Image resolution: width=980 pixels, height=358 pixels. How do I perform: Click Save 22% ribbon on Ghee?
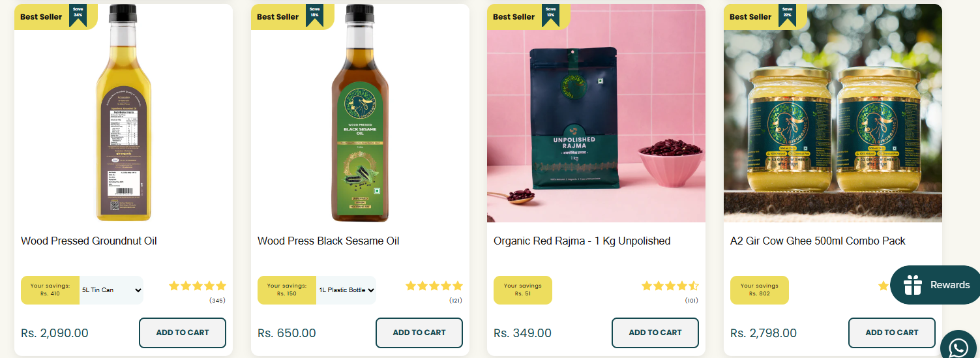click(x=787, y=14)
